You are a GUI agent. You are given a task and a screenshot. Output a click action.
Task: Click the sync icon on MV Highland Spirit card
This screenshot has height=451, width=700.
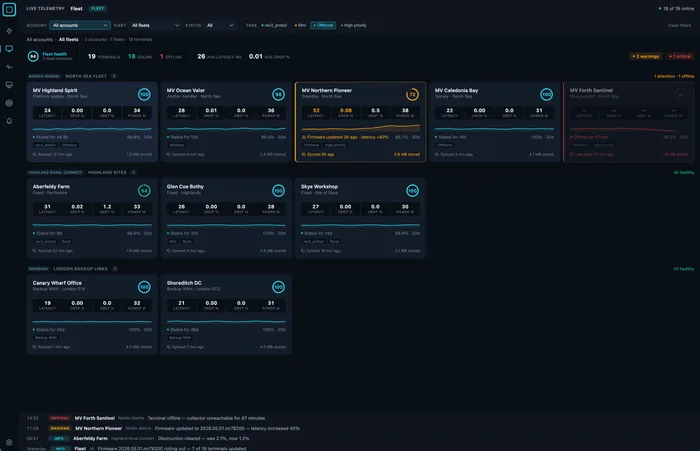(x=35, y=155)
